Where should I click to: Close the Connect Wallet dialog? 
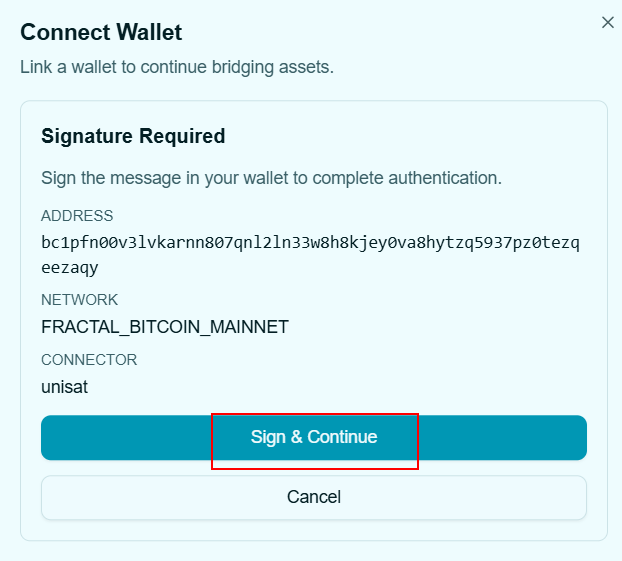[607, 22]
